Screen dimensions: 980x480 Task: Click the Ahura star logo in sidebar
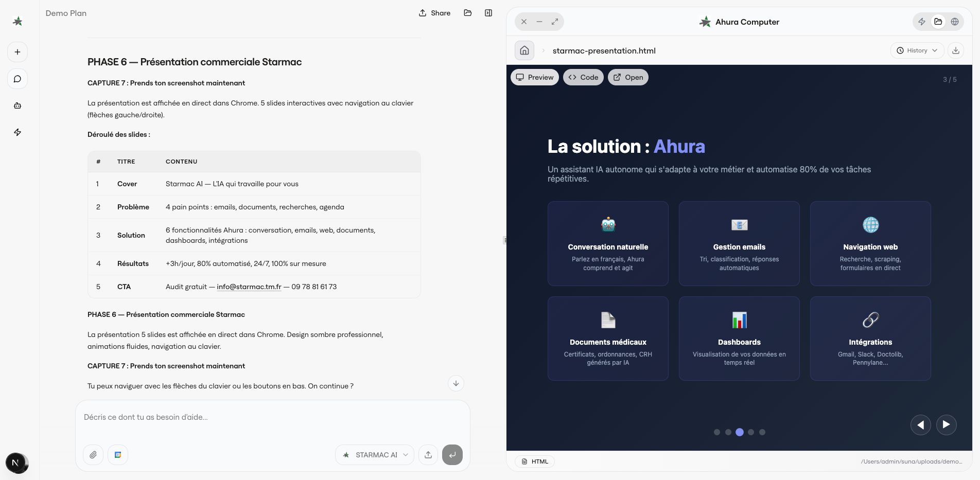pos(17,21)
